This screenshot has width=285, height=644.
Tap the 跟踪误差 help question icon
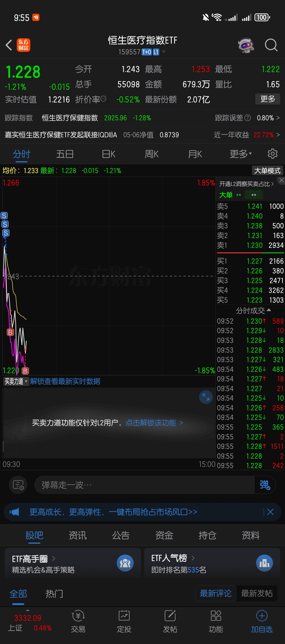(x=247, y=118)
